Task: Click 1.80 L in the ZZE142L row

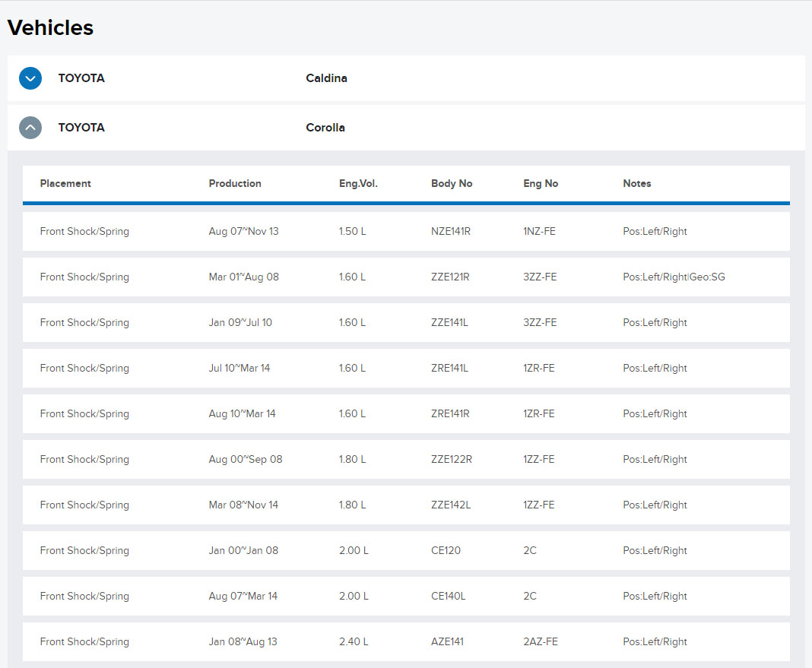Action: pos(352,505)
